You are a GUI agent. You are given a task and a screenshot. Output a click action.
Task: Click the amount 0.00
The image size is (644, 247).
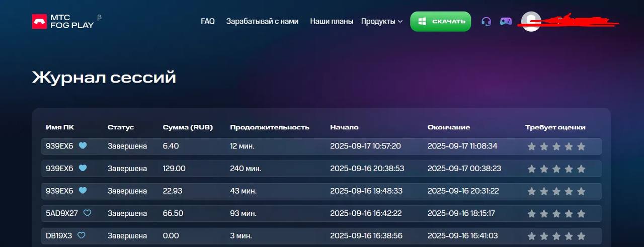(171, 235)
